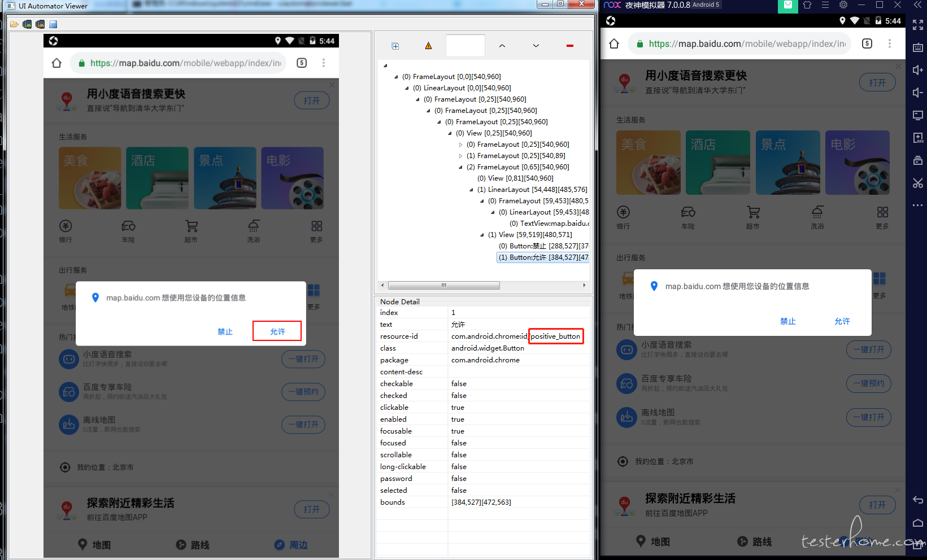Click Android 5 label in Nox title bar
The height and width of the screenshot is (560, 927).
tap(706, 5)
